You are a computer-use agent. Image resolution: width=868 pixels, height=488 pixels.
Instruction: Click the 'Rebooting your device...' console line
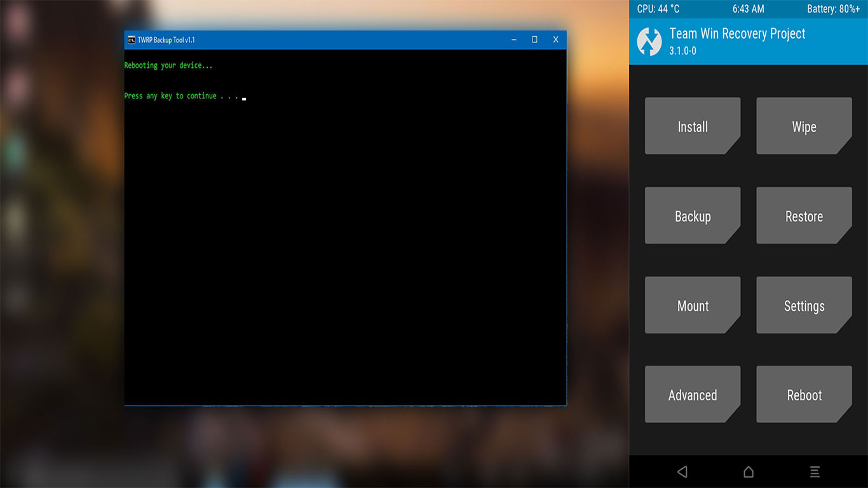(x=168, y=65)
